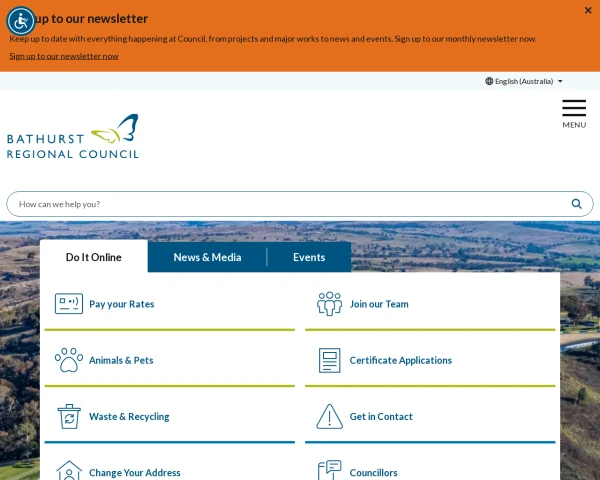Click the Join our Team people icon
This screenshot has height=480, width=600.
329,304
